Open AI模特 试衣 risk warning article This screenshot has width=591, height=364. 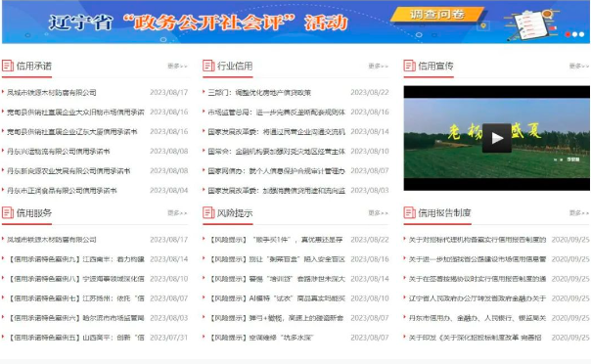[x=278, y=298]
